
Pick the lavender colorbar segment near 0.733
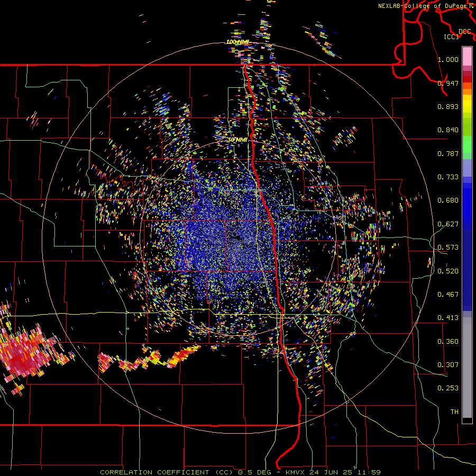click(x=467, y=168)
